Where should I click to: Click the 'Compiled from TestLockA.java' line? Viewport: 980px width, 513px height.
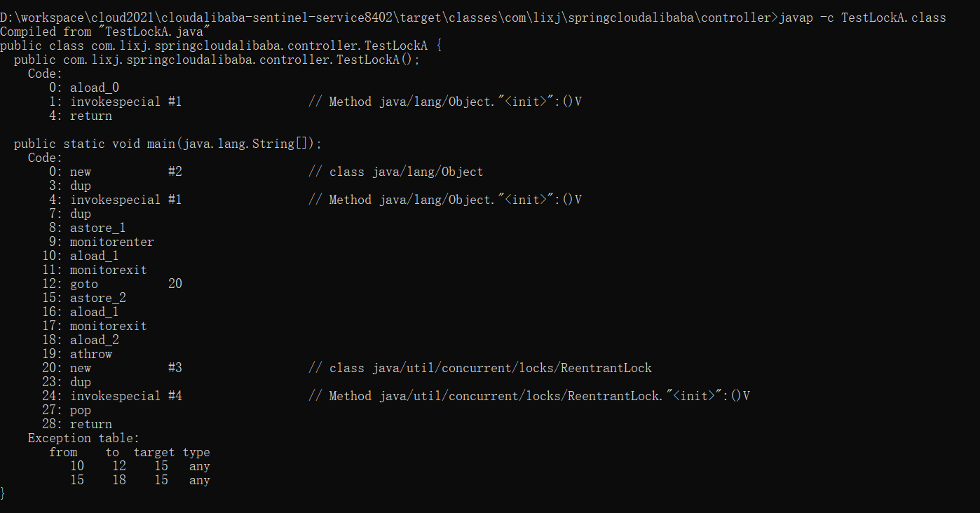click(x=105, y=32)
